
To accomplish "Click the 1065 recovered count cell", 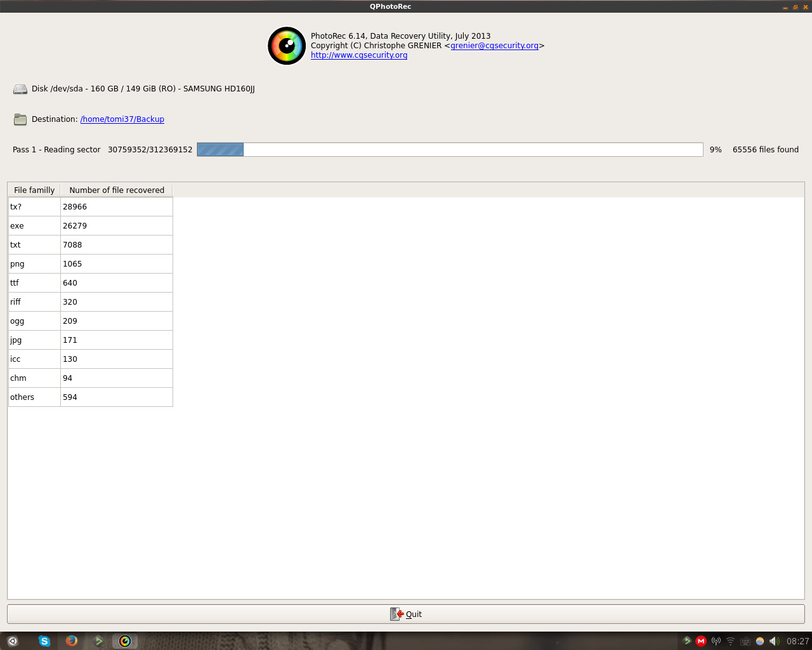I will 117,264.
